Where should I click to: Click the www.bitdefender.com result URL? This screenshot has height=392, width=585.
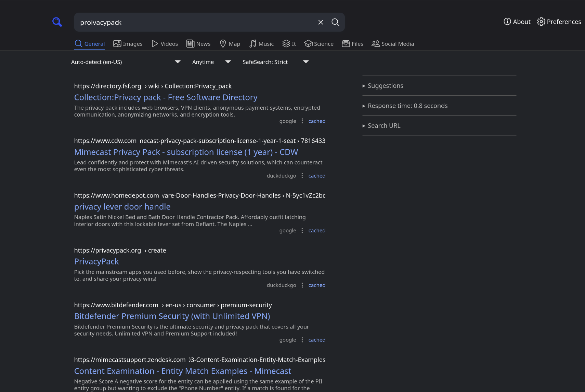point(173,305)
